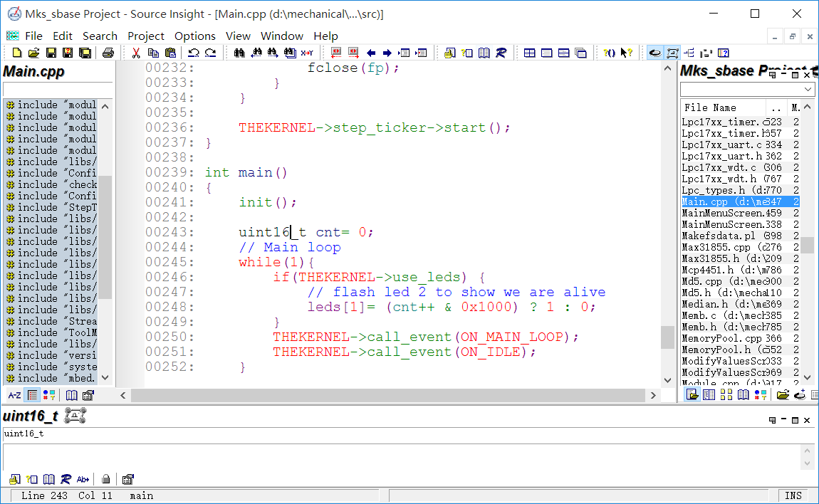The image size is (819, 504).
Task: Click the main toolbar Lookup References R icon
Action: point(501,53)
